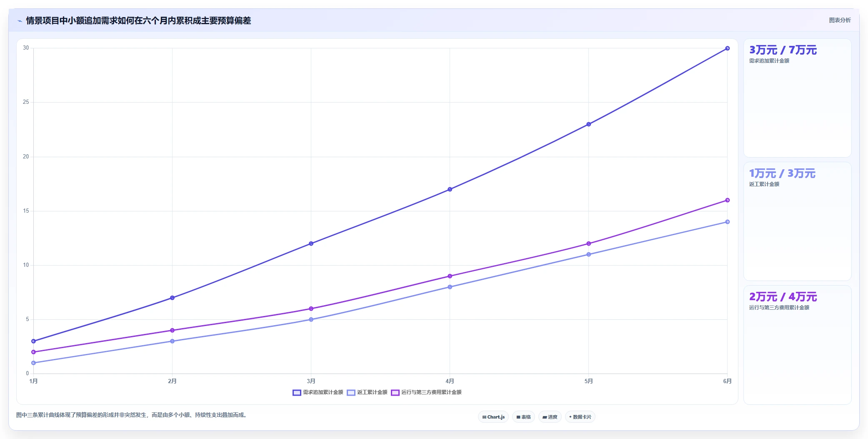Click the y-axis label 10
This screenshot has width=868, height=439.
point(26,265)
